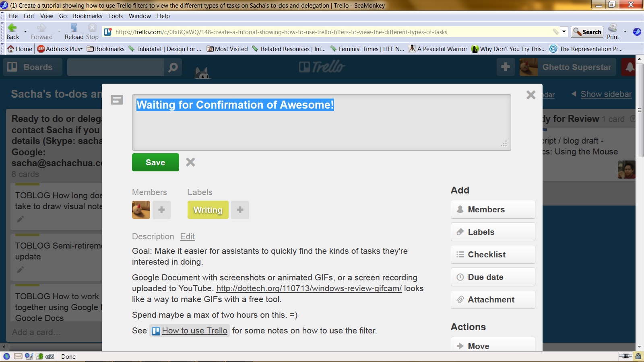Screen dimensions: 644x362
Task: Expand the Bookmarks folder on the bookmarks toolbar
Action: pos(105,49)
